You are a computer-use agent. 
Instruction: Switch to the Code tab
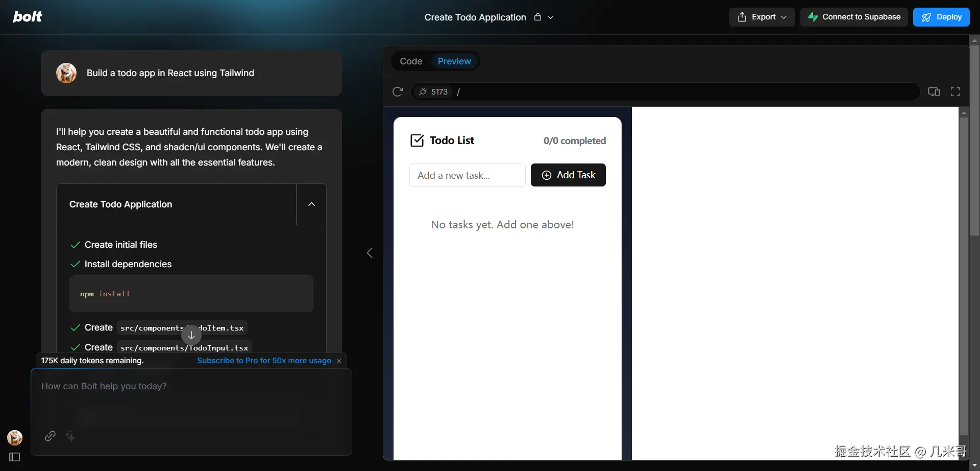coord(411,61)
